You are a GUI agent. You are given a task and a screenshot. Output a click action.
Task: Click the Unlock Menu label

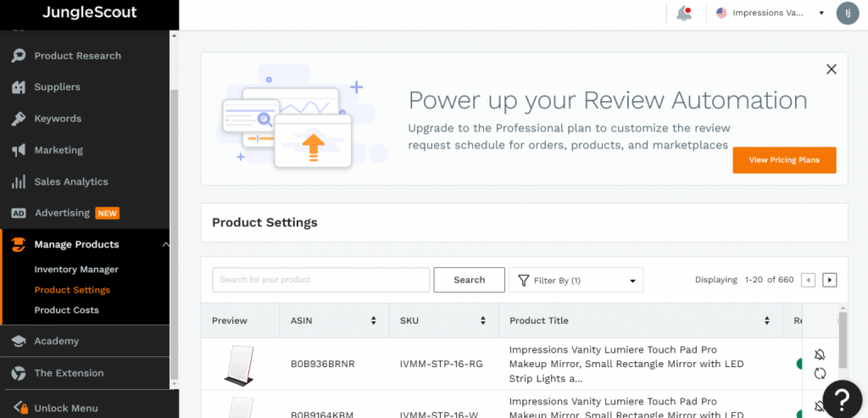(66, 408)
